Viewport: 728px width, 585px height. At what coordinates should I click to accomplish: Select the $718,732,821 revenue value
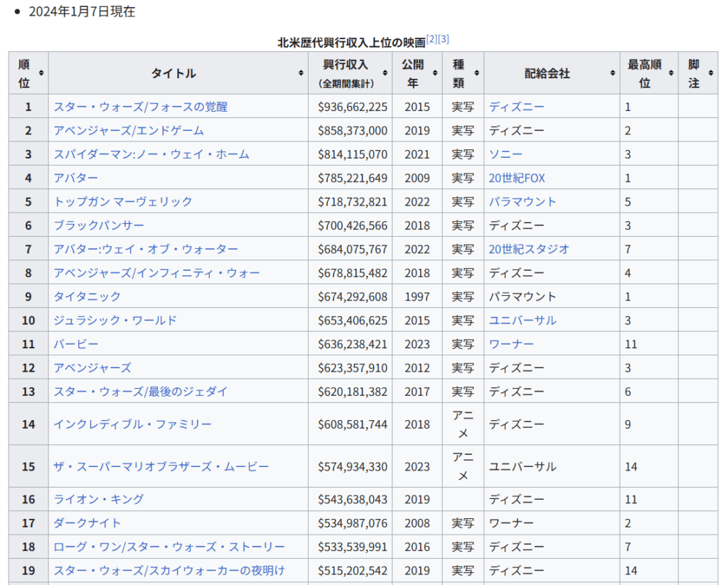[x=353, y=201]
